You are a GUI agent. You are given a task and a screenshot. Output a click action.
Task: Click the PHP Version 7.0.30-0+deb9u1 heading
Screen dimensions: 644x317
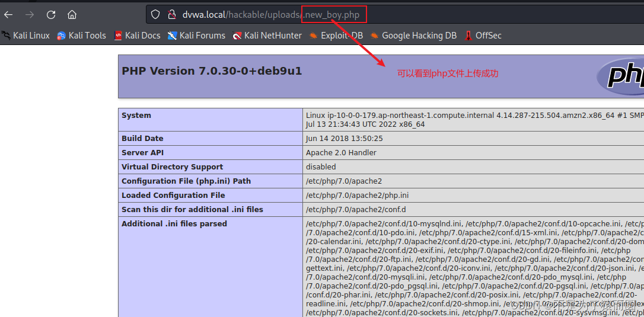click(x=212, y=71)
